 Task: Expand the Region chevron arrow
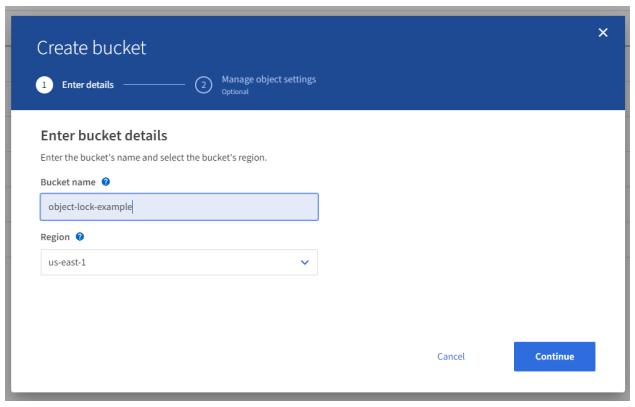pos(304,262)
